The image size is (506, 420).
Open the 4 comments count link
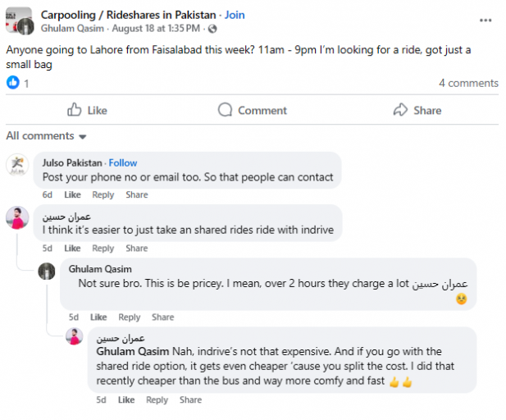[468, 84]
